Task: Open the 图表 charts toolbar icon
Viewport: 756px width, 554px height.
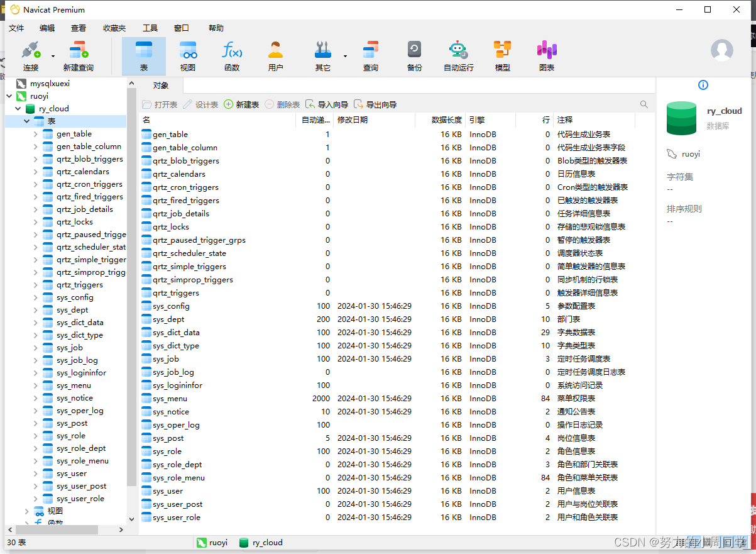Action: coord(547,56)
